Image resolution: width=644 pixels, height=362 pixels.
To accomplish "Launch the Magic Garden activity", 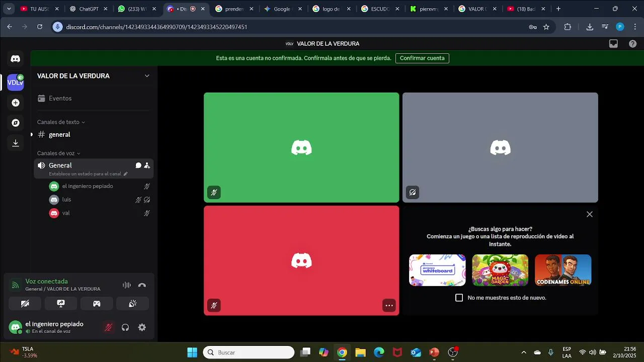I will pos(500,270).
